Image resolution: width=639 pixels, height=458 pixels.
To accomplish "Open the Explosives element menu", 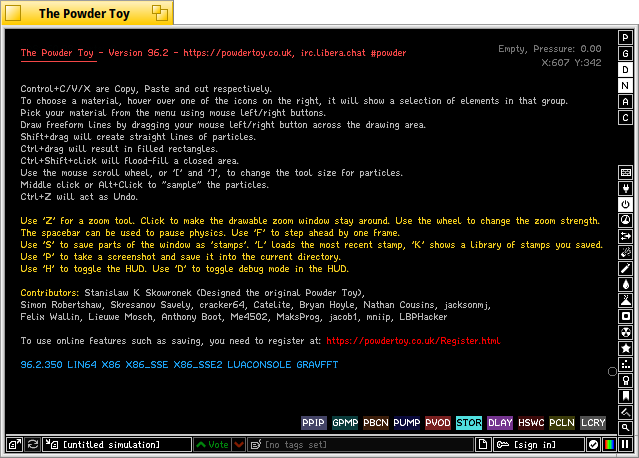I will (x=626, y=252).
